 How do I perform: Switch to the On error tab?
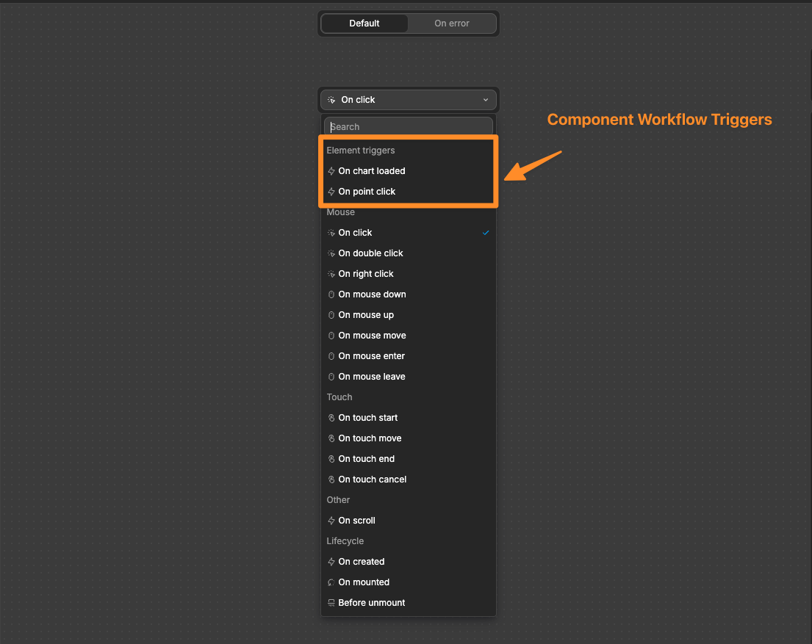451,23
